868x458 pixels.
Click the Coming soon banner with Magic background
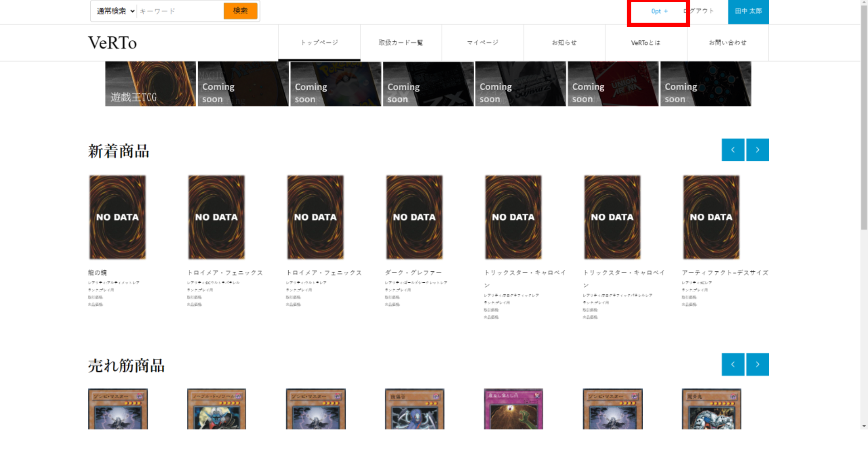coord(243,84)
